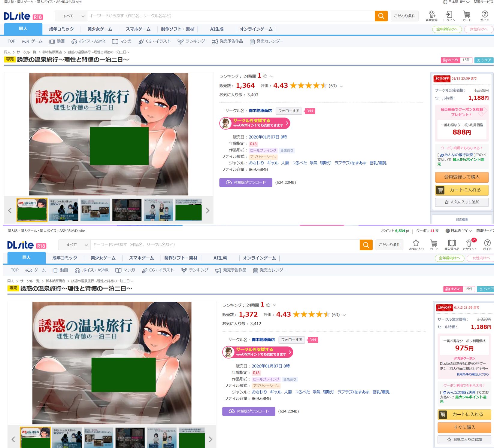494x448 pixels.
Task: Click サークルを支援する banner on the logged-out page
Action: pyautogui.click(x=255, y=123)
